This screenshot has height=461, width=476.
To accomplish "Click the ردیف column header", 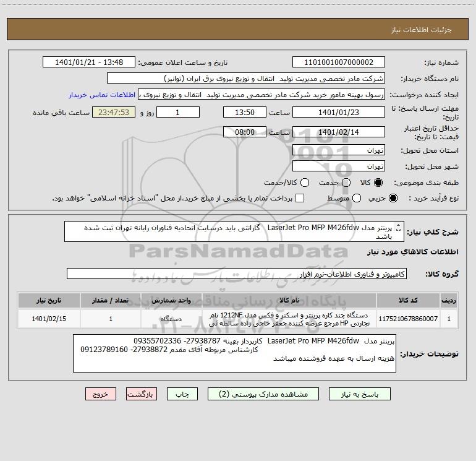I will coord(449,301).
